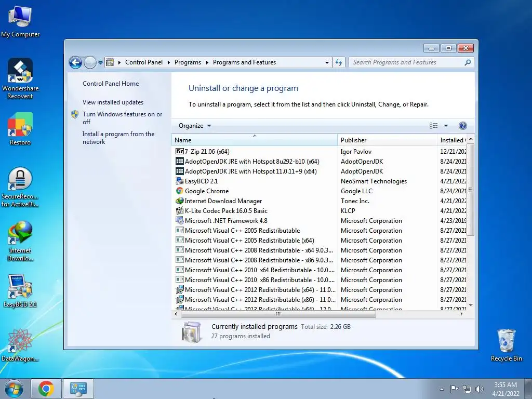
Task: Expand the root breadcrumb arrow before Control Panel
Action: click(x=119, y=62)
